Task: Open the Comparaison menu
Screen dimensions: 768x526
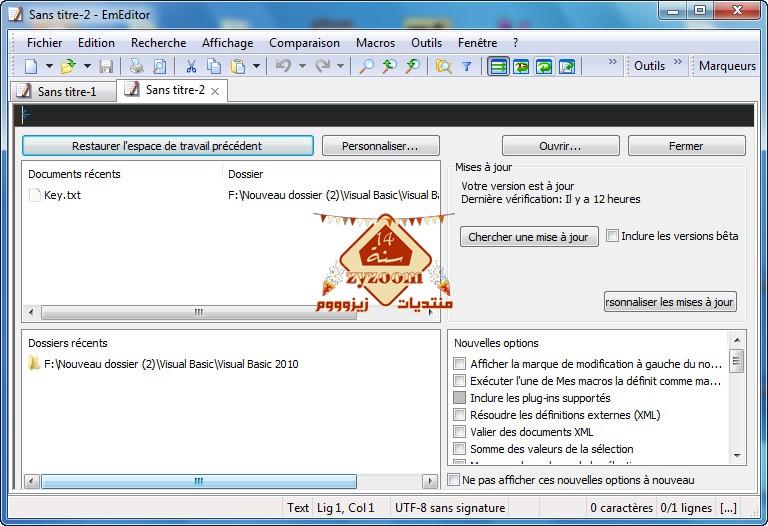Action: click(304, 43)
